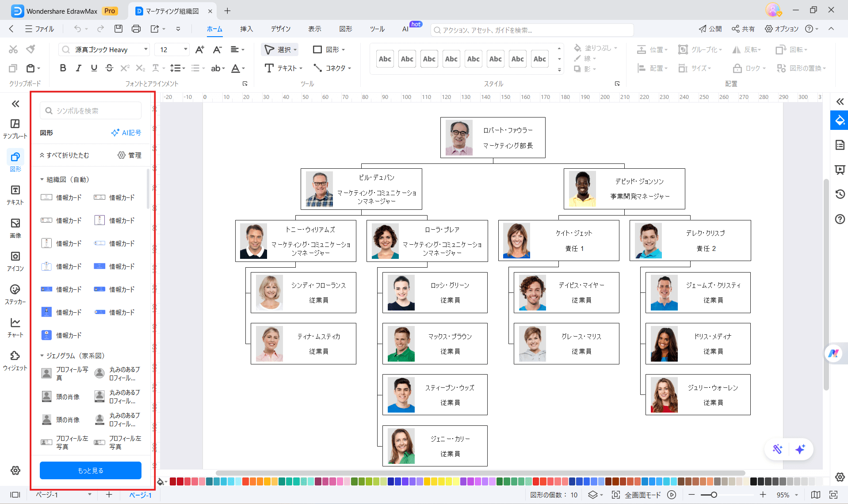
Task: Toggle italic formatting
Action: pyautogui.click(x=78, y=68)
